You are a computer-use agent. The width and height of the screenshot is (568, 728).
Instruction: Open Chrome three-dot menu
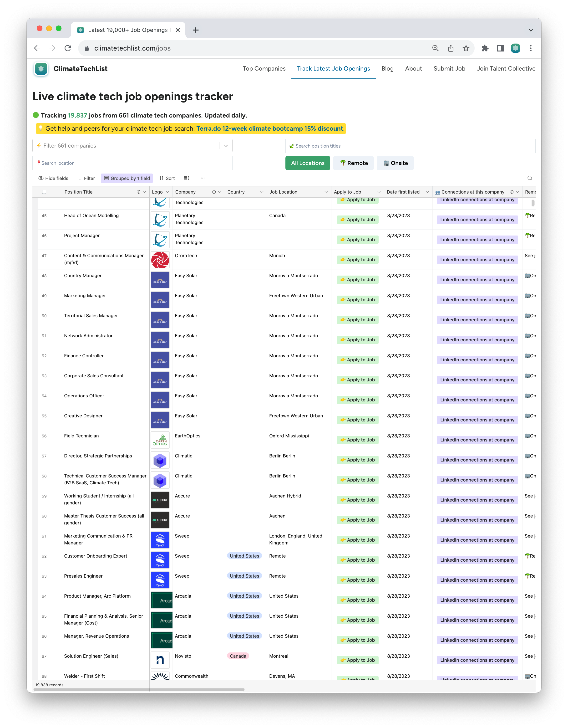click(530, 48)
